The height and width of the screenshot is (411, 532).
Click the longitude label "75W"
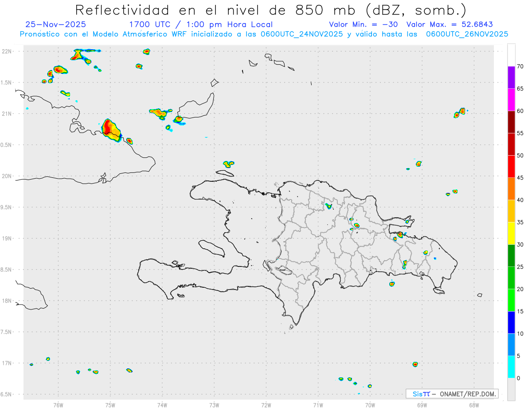click(x=110, y=405)
